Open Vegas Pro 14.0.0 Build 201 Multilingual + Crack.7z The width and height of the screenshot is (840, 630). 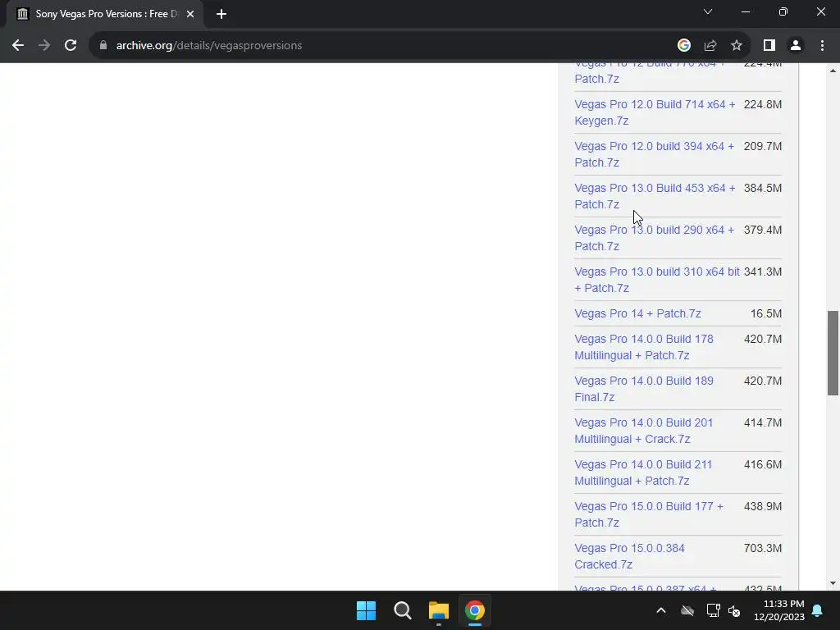643,431
